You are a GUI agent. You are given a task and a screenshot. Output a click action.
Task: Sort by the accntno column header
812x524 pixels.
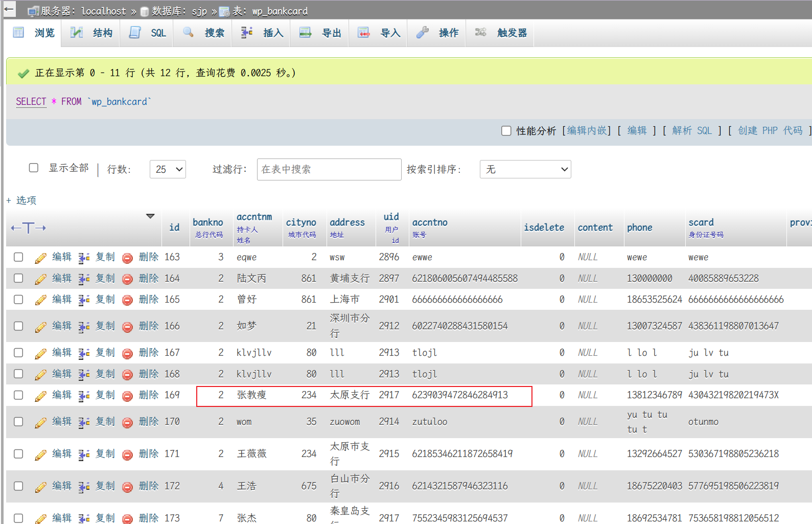tap(430, 223)
